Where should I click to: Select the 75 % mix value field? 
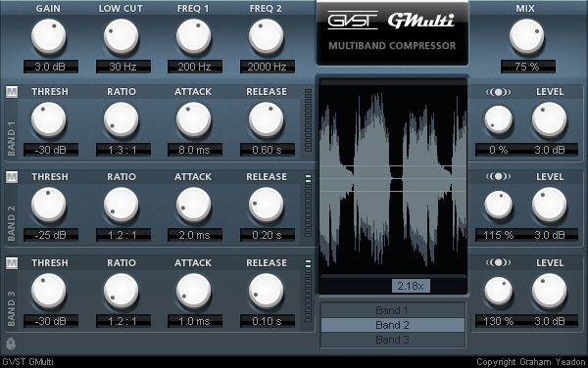click(527, 67)
